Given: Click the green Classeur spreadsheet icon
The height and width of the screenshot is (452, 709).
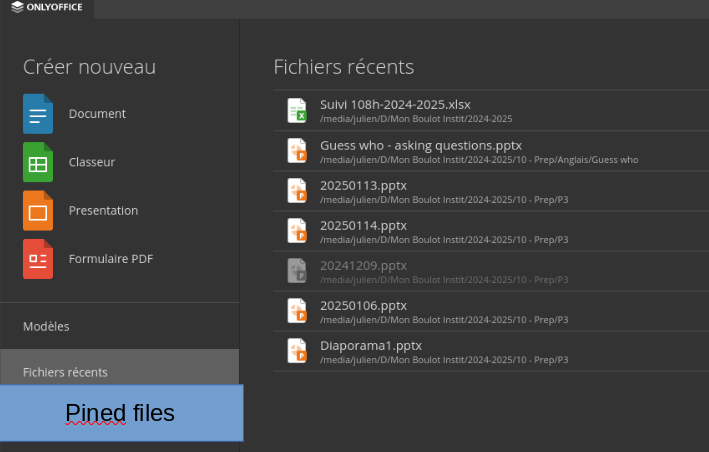Looking at the screenshot, I should click(x=38, y=162).
